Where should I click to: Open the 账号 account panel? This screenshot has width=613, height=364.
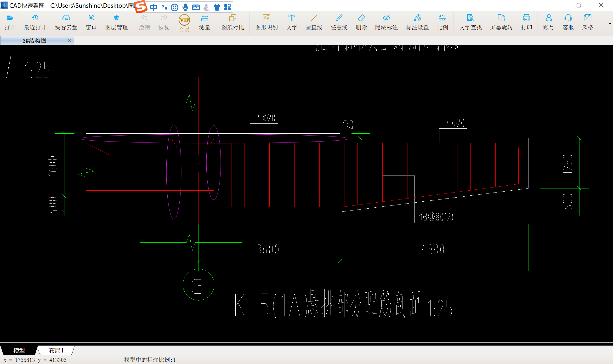pos(549,23)
